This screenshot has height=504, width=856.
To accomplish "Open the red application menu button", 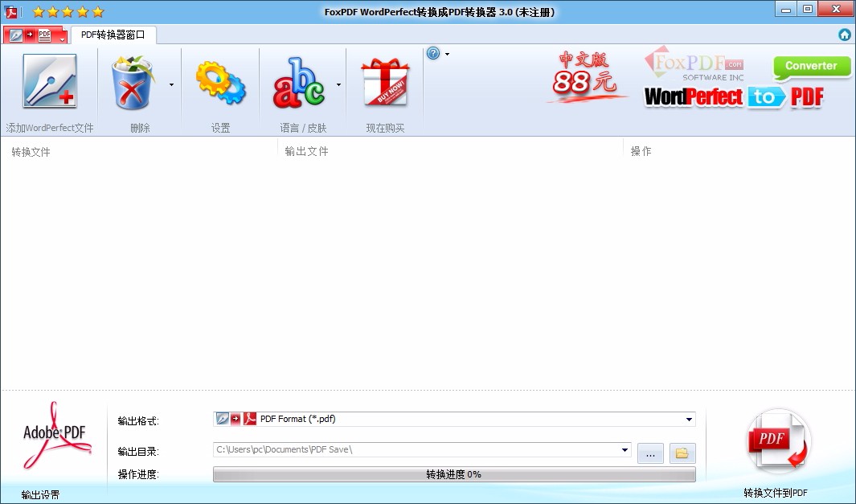I will (35, 35).
